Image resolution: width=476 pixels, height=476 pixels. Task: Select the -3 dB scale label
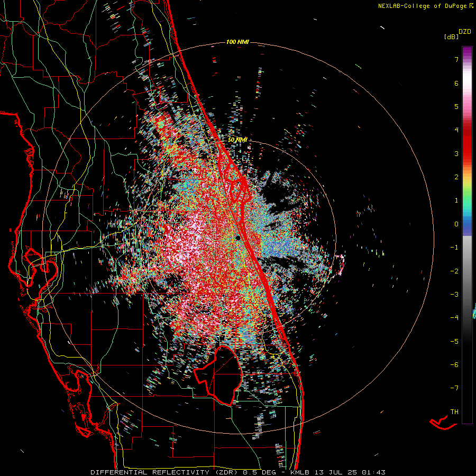454,295
